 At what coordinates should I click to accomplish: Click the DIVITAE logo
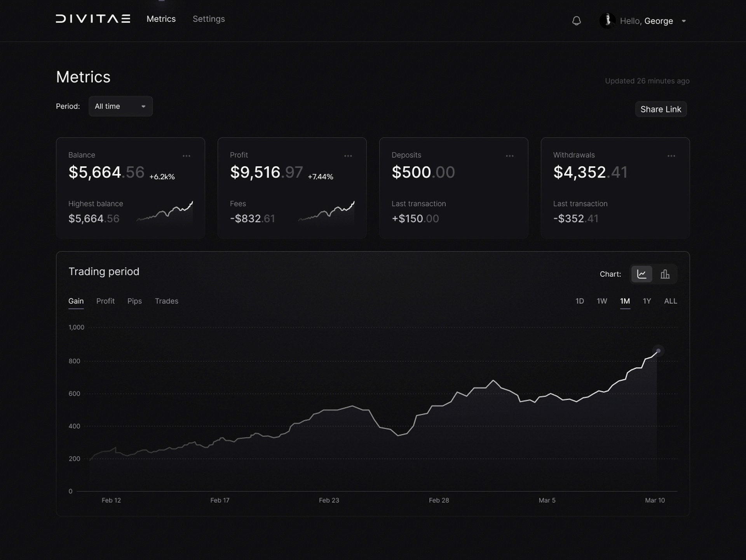pyautogui.click(x=93, y=19)
